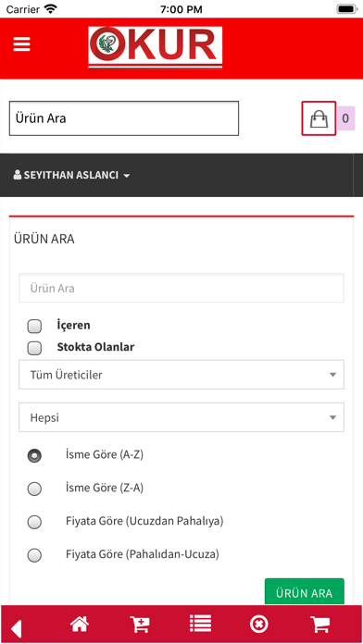Click the user profile icon next to SEYITHAN
The width and height of the screenshot is (363, 644).
(x=18, y=175)
